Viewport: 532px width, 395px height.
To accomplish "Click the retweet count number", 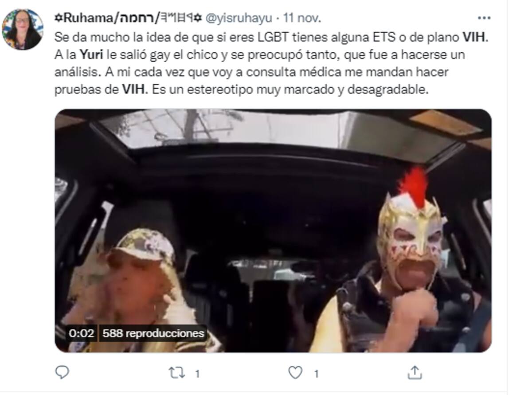I will coord(197,374).
